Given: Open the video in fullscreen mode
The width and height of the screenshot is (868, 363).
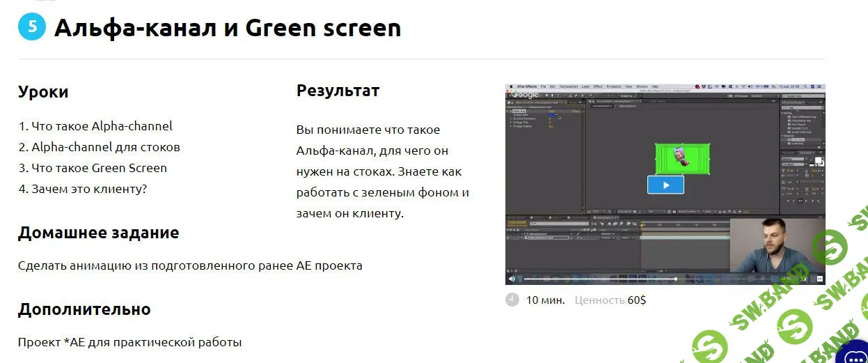Looking at the screenshot, I should click(x=819, y=279).
